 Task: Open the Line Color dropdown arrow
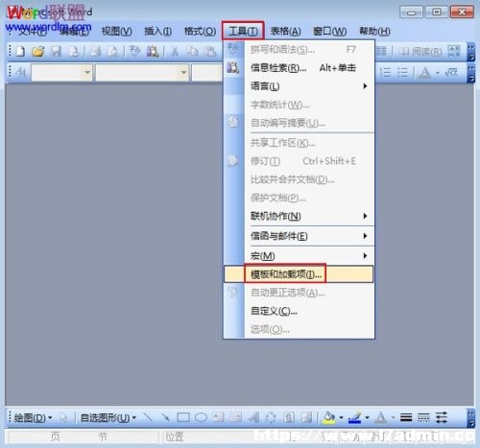367,417
